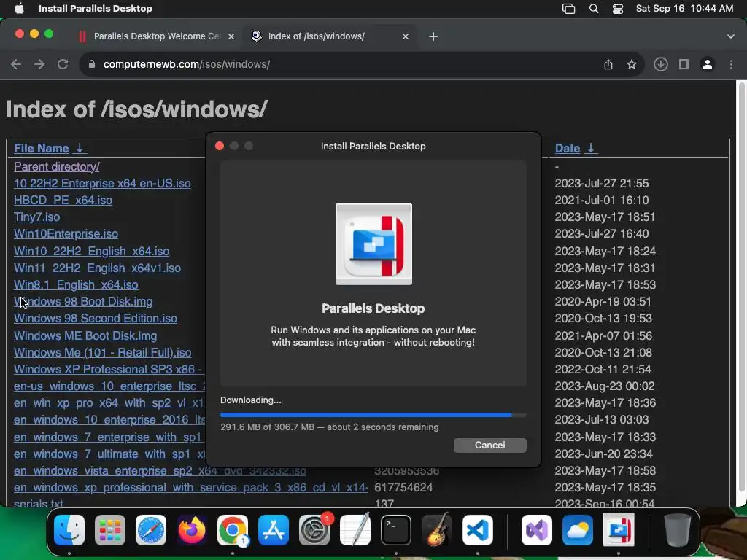747x560 pixels.
Task: Open Terminal from the Dock
Action: pos(396,530)
